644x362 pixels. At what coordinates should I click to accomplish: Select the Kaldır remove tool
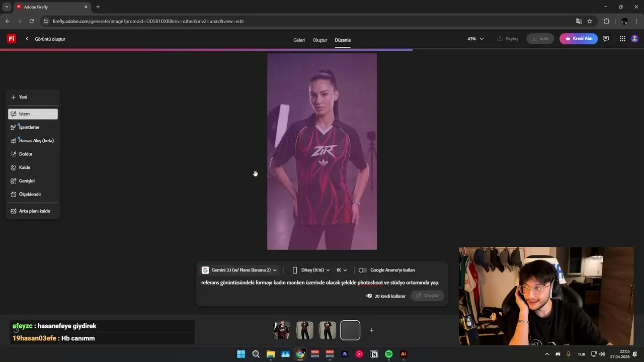tap(33, 167)
